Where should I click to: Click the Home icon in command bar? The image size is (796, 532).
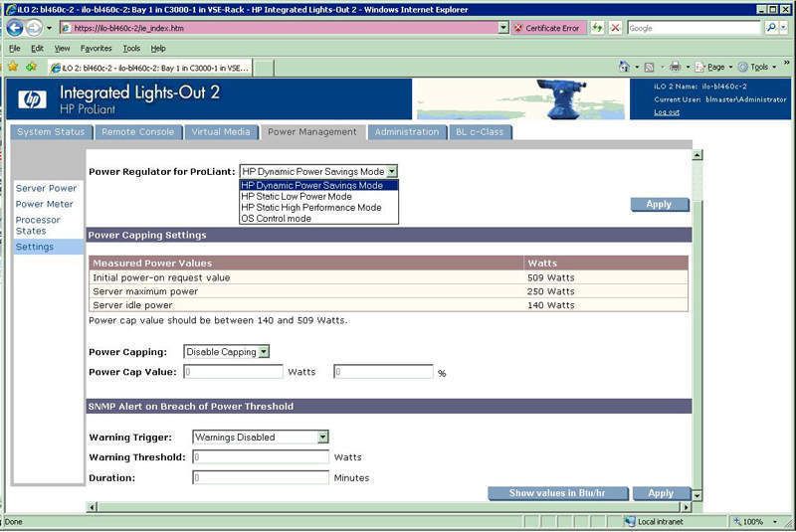pyautogui.click(x=624, y=67)
